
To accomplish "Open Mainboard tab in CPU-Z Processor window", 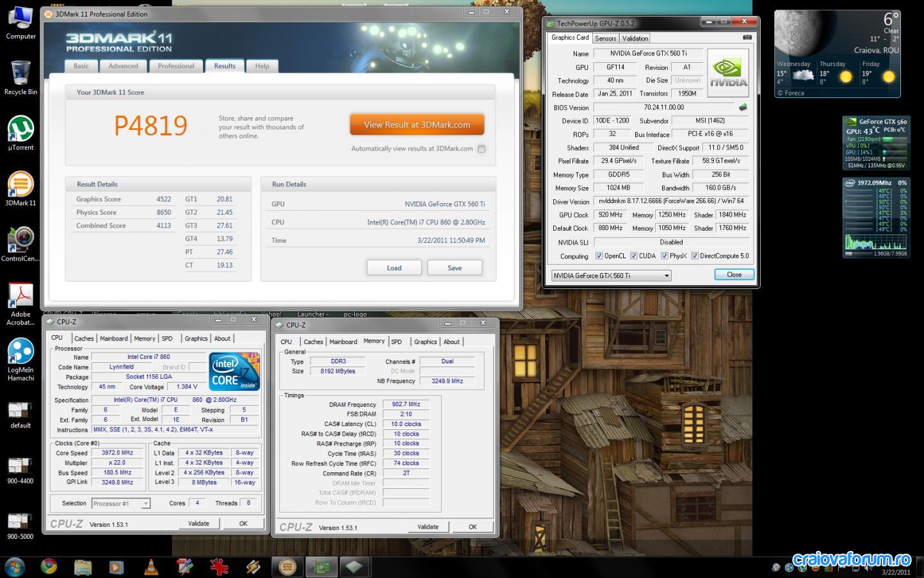I will point(114,338).
